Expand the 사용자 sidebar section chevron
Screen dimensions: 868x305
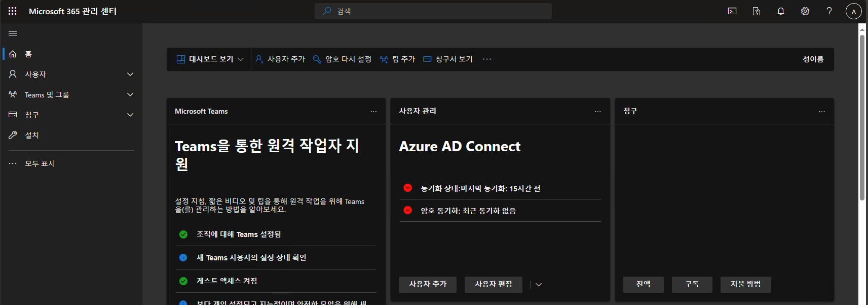pos(130,74)
